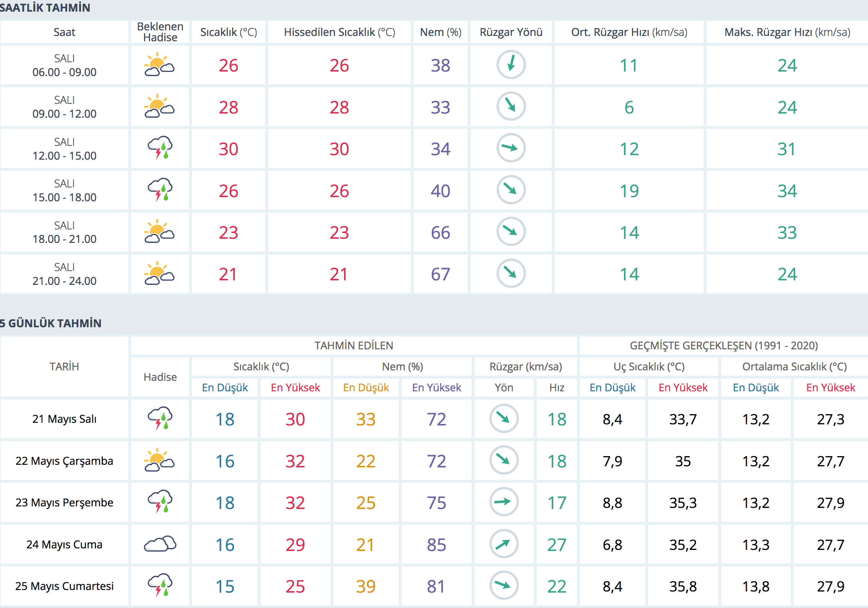Click weather icon for 21.00 - 24.00 slot
The width and height of the screenshot is (868, 608).
tap(159, 274)
